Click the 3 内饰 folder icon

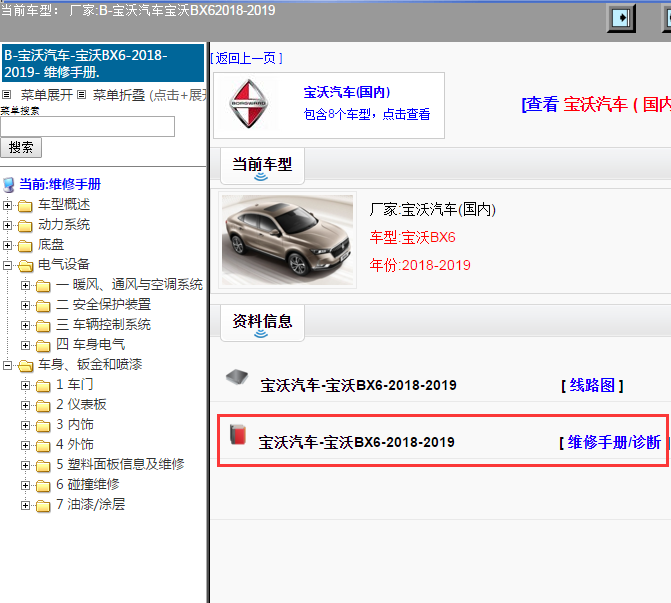pos(43,425)
